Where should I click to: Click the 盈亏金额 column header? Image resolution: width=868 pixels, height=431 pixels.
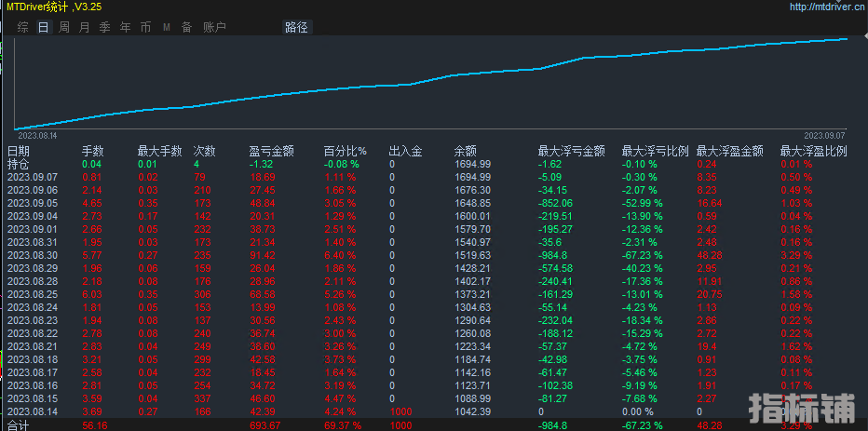tap(271, 152)
